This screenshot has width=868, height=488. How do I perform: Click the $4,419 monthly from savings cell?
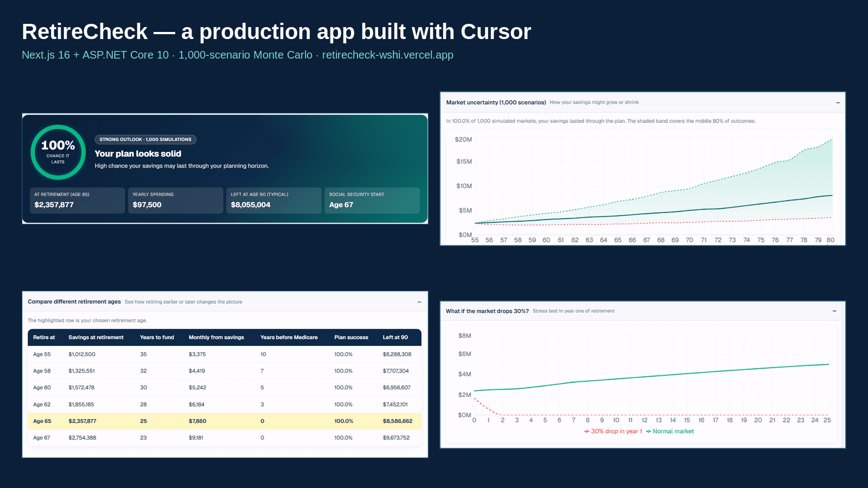click(197, 371)
